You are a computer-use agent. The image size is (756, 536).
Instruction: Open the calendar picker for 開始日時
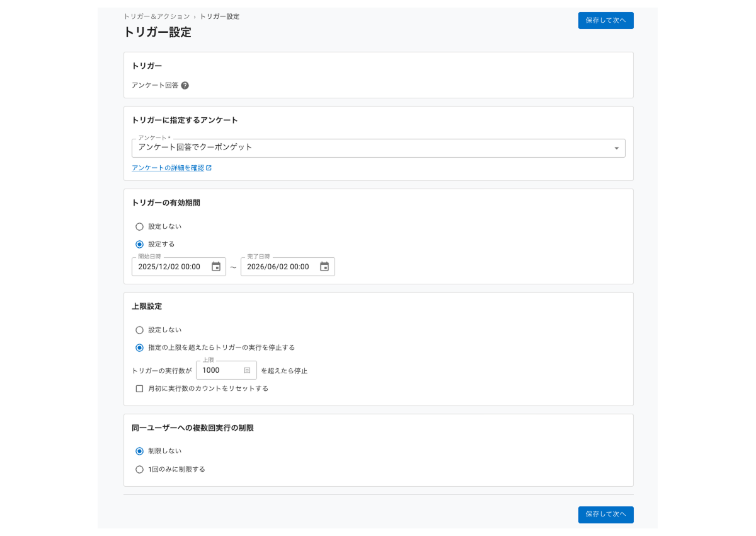pos(215,266)
